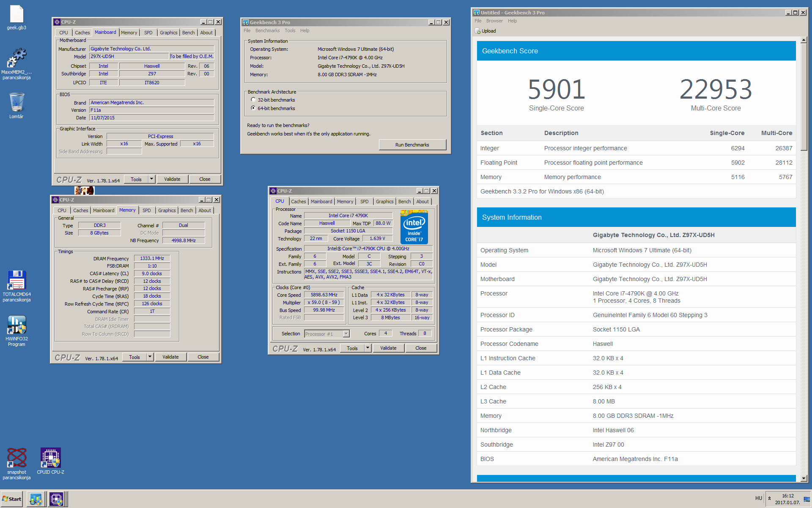Click Close in Mainboard CPU-Z window
Screen dimensions: 812x508
coord(205,179)
